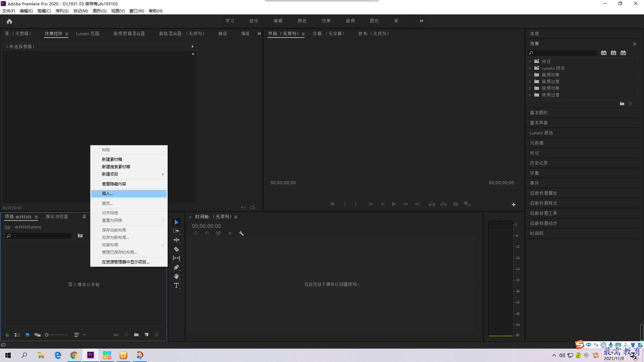The width and height of the screenshot is (644, 362).
Task: Switch Project panel to Freeform view
Action: click(x=38, y=335)
